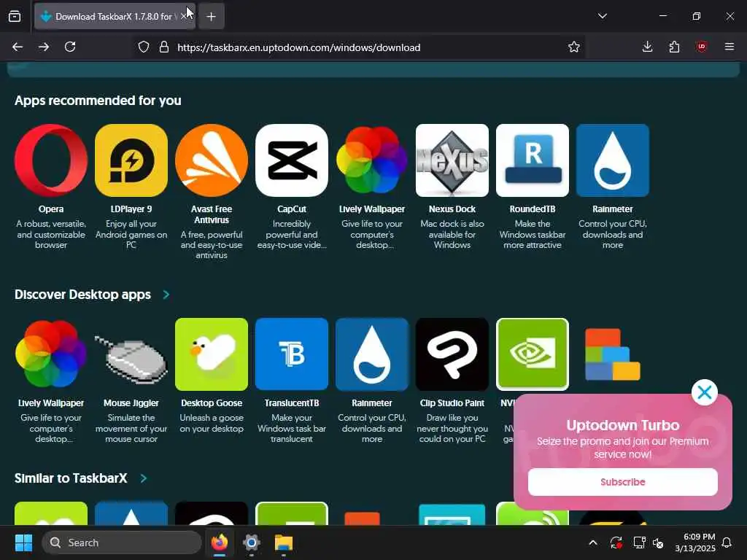Viewport: 747px width, 560px height.
Task: Open the Nexus Dock app icon
Action: pos(452,160)
